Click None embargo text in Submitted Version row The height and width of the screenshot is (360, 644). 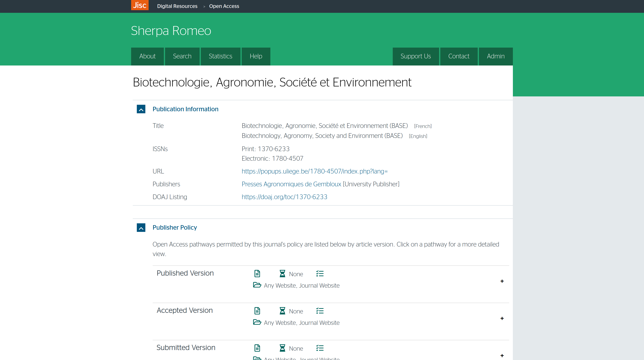point(296,349)
